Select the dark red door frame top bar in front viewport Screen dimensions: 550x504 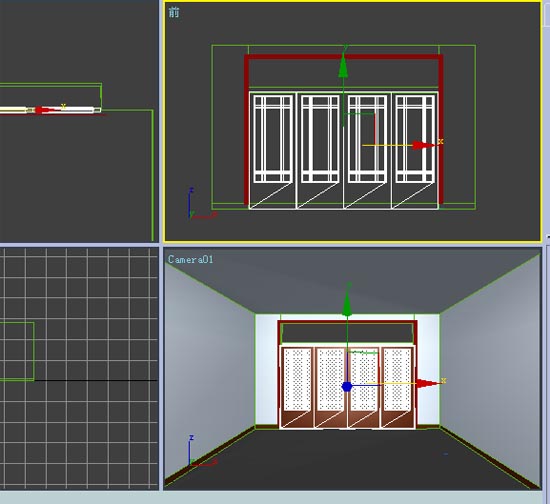click(x=343, y=57)
